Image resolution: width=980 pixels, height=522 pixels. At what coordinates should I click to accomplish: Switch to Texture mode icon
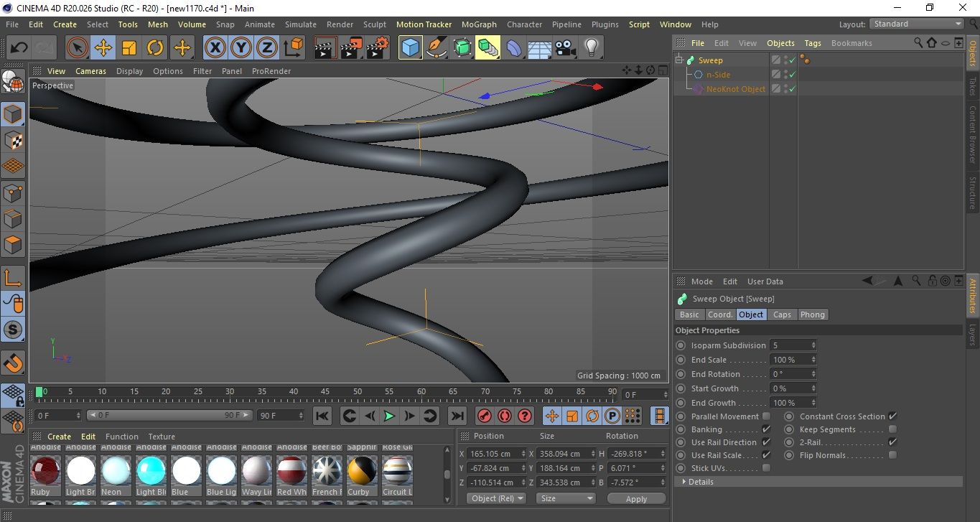point(14,140)
